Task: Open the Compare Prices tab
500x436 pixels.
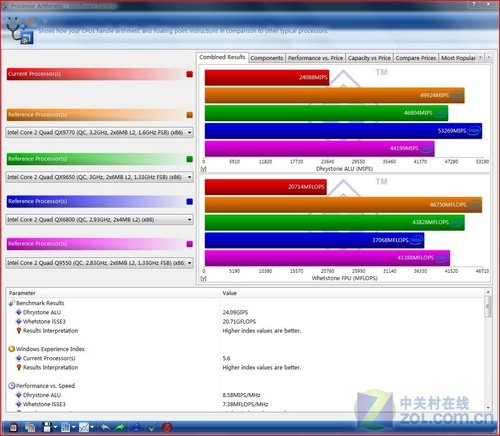Action: pyautogui.click(x=416, y=58)
